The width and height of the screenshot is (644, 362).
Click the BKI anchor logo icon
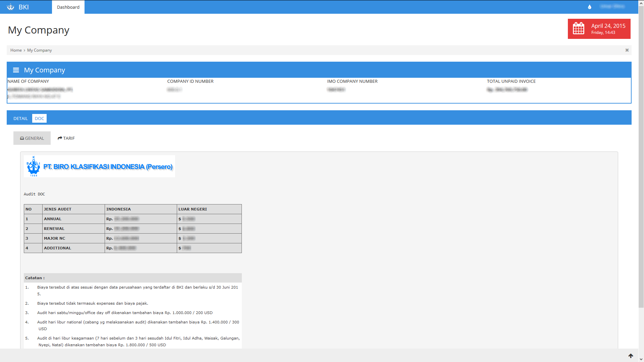pos(10,7)
